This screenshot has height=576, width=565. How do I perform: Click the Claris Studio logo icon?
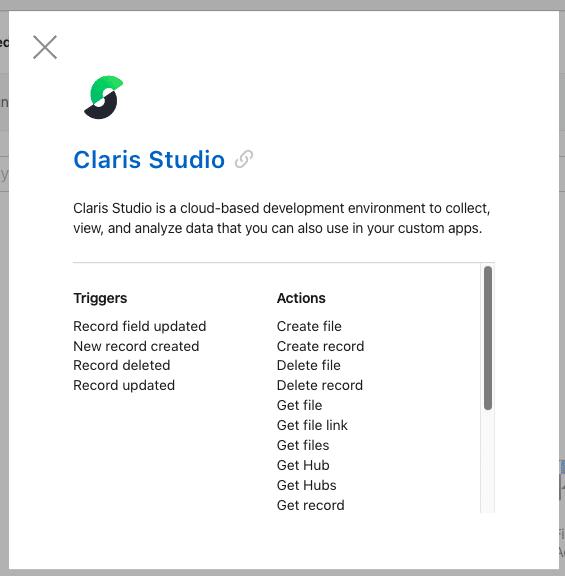pyautogui.click(x=104, y=97)
